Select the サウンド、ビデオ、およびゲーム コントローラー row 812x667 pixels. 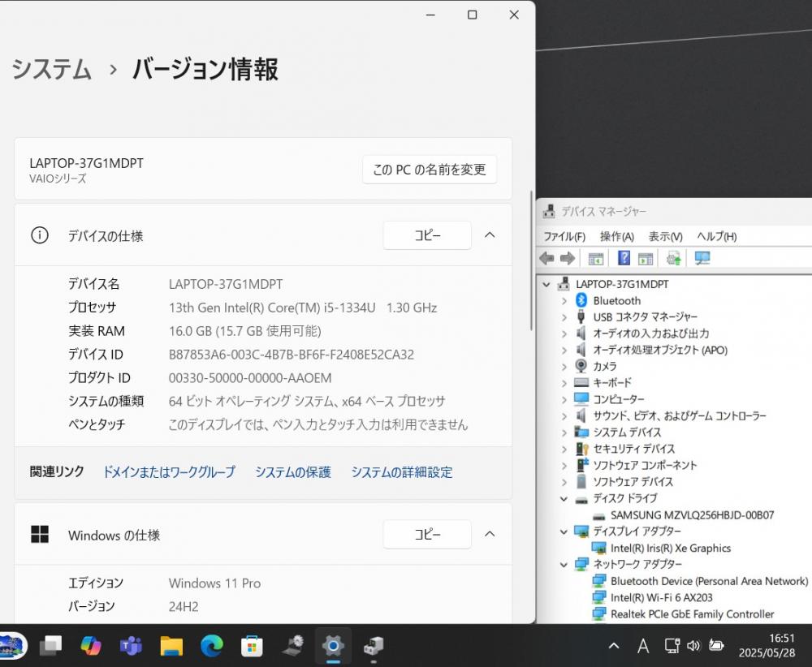[680, 415]
